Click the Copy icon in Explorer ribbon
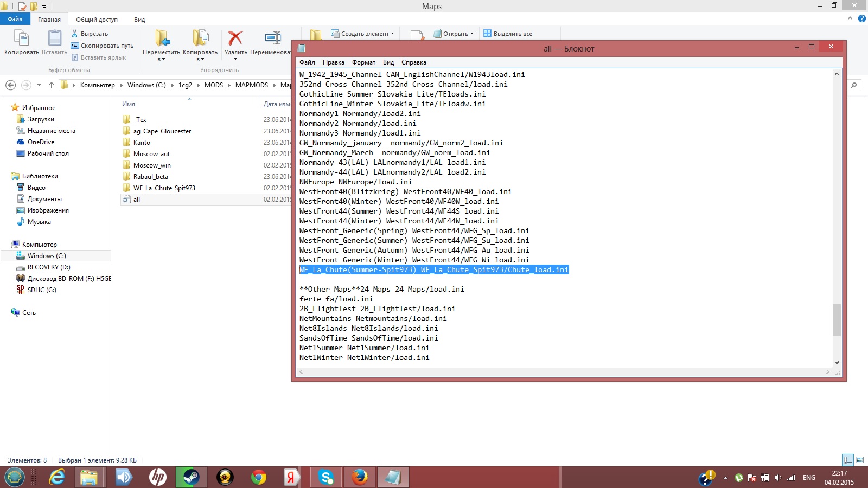Viewport: 868px width, 488px height. (x=21, y=38)
